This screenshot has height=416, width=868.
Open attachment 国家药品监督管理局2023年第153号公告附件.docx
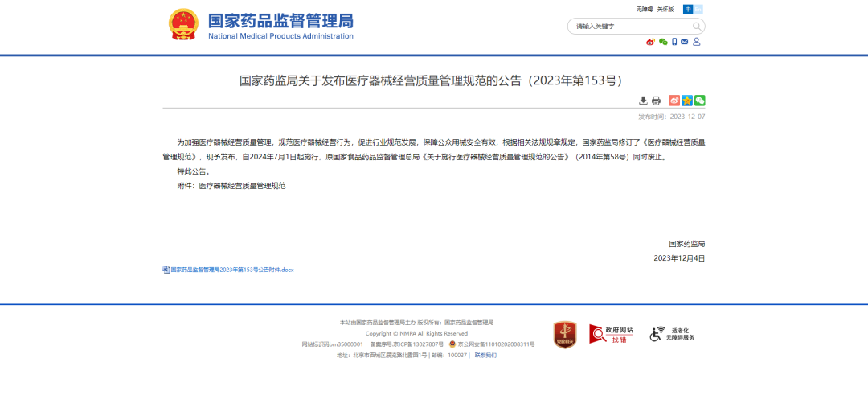click(x=232, y=270)
